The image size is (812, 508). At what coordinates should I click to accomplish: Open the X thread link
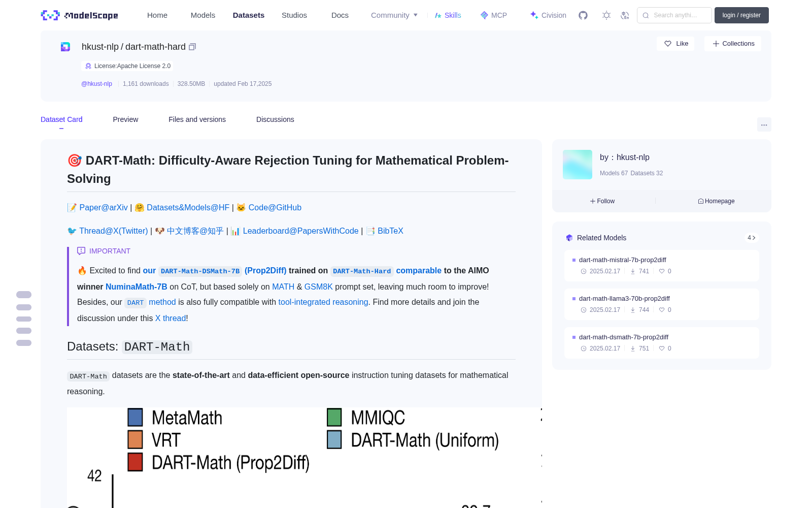171,318
